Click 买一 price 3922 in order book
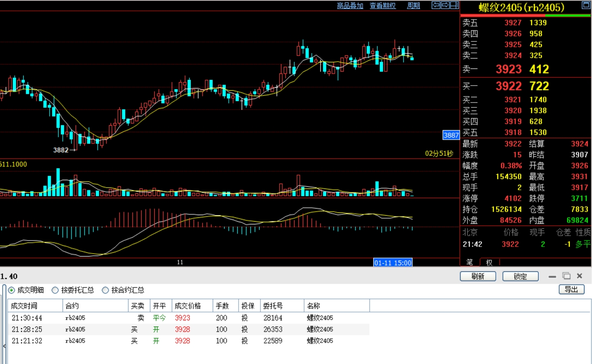 click(509, 86)
